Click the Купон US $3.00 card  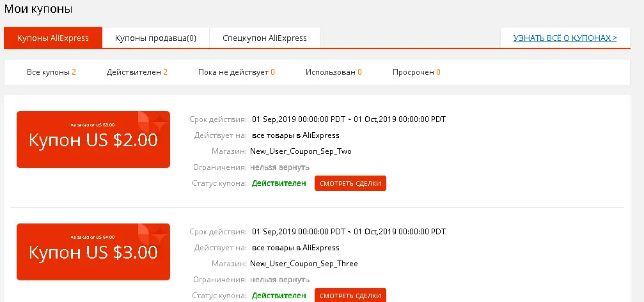pos(93,252)
